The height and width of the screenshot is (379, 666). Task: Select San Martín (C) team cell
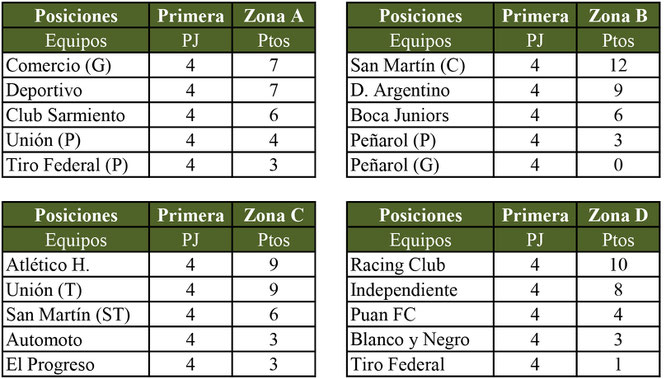pos(420,65)
